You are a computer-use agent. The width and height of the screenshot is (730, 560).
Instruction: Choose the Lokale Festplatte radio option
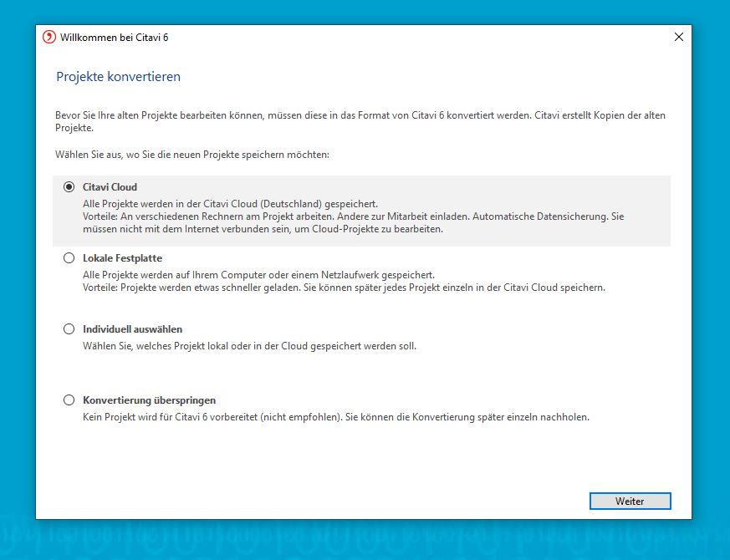coord(69,258)
